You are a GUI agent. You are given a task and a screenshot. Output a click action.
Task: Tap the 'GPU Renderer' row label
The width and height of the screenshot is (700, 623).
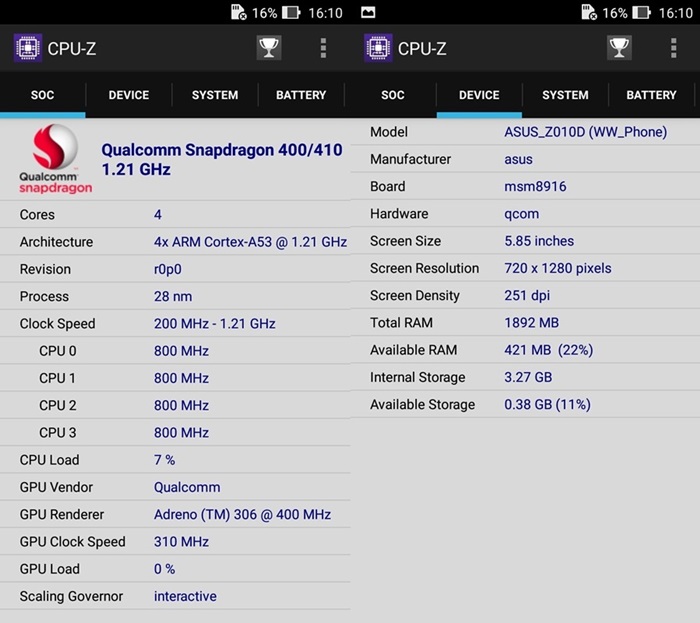point(62,515)
